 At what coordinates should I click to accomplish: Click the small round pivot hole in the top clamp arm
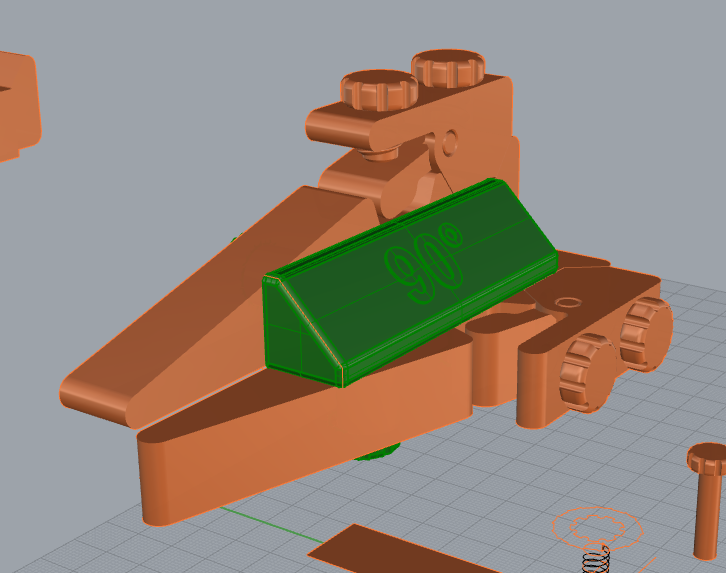(x=449, y=142)
